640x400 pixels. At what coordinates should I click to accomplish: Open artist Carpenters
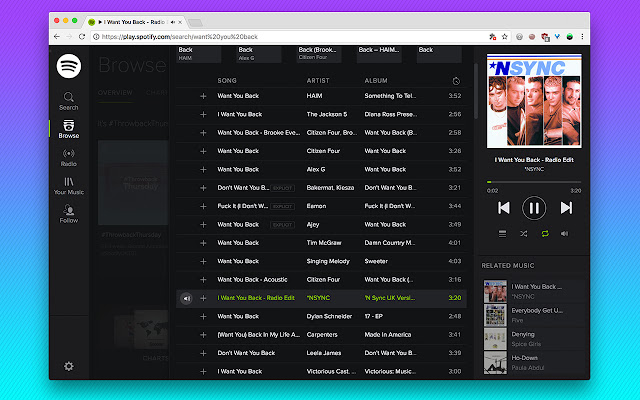click(322, 335)
